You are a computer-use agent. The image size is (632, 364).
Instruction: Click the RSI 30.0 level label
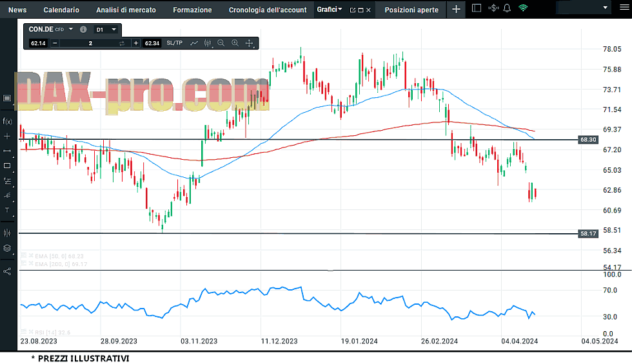tap(610, 317)
